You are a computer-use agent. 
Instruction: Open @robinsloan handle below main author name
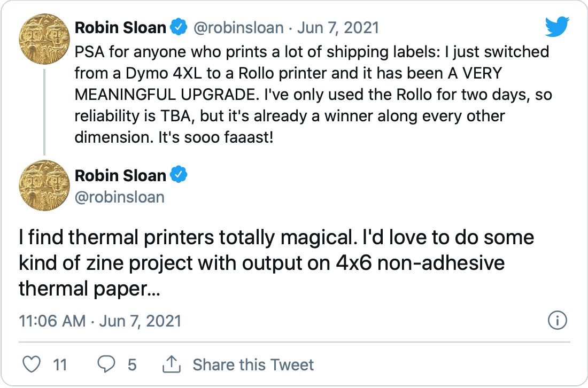tap(120, 197)
